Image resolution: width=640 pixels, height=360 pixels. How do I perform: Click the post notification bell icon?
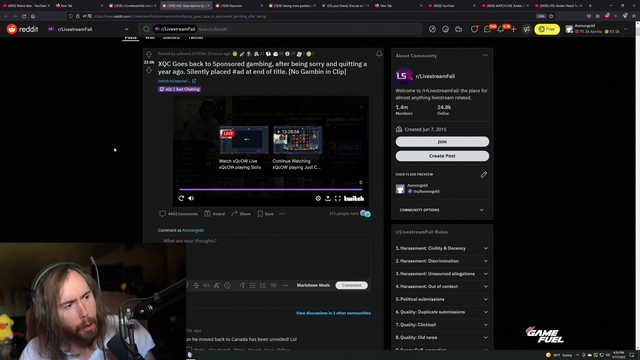coord(379,53)
